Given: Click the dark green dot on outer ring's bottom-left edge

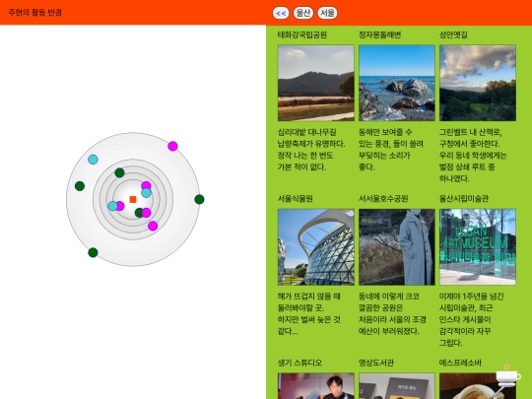Looking at the screenshot, I should tap(93, 253).
